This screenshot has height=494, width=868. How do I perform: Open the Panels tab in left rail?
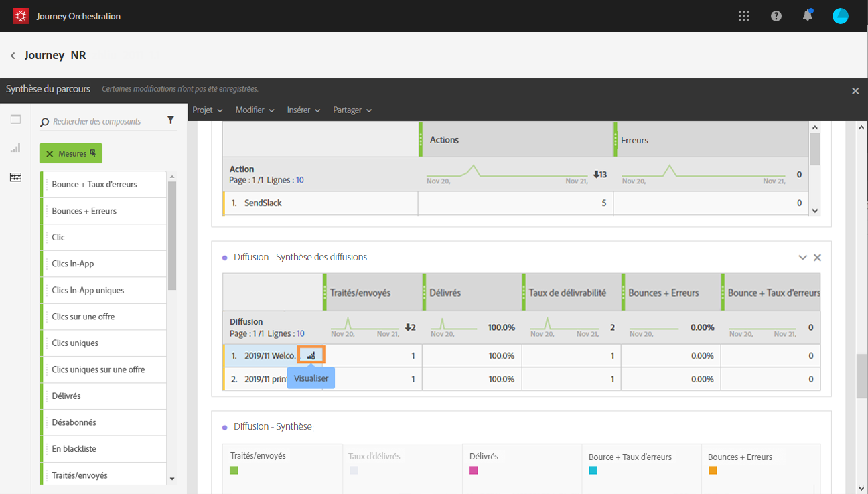click(x=15, y=120)
